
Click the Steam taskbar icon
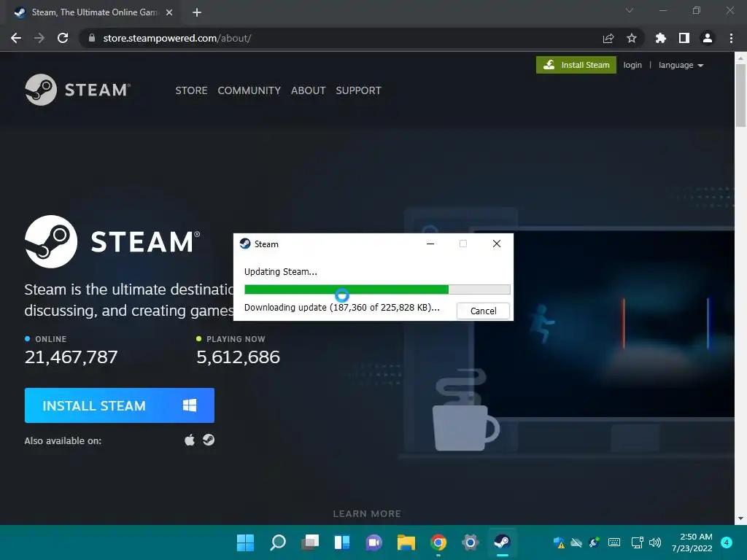coord(502,542)
